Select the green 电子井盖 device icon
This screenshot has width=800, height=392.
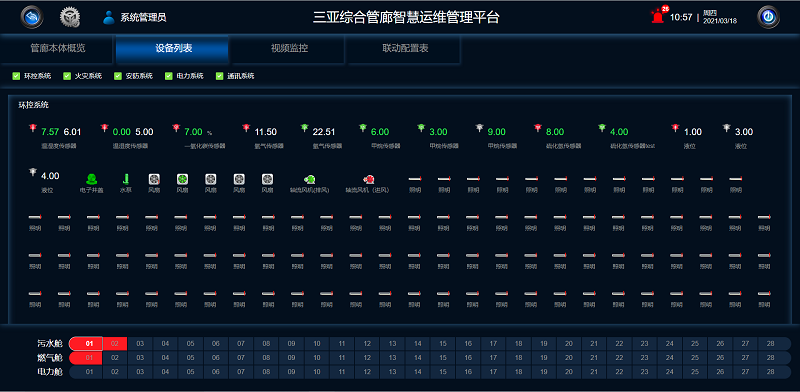(x=92, y=179)
